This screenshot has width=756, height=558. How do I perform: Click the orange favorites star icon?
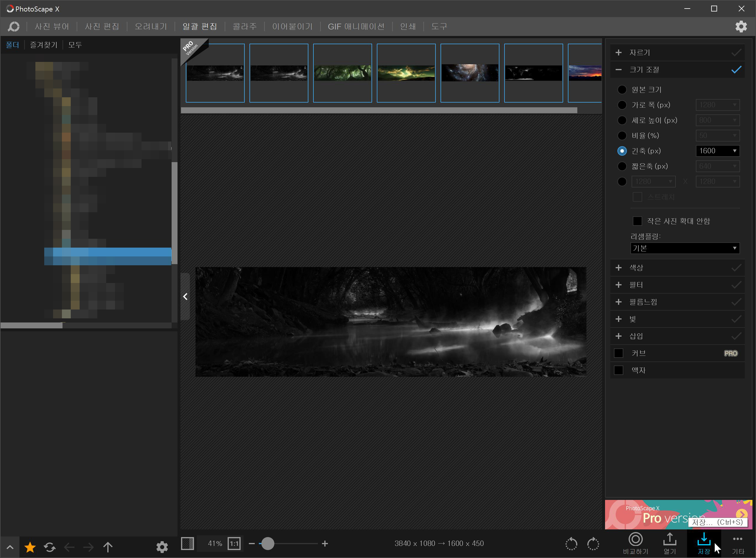point(30,547)
